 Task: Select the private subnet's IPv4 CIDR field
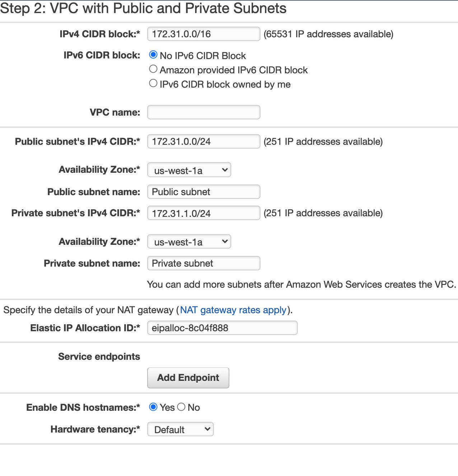click(203, 213)
